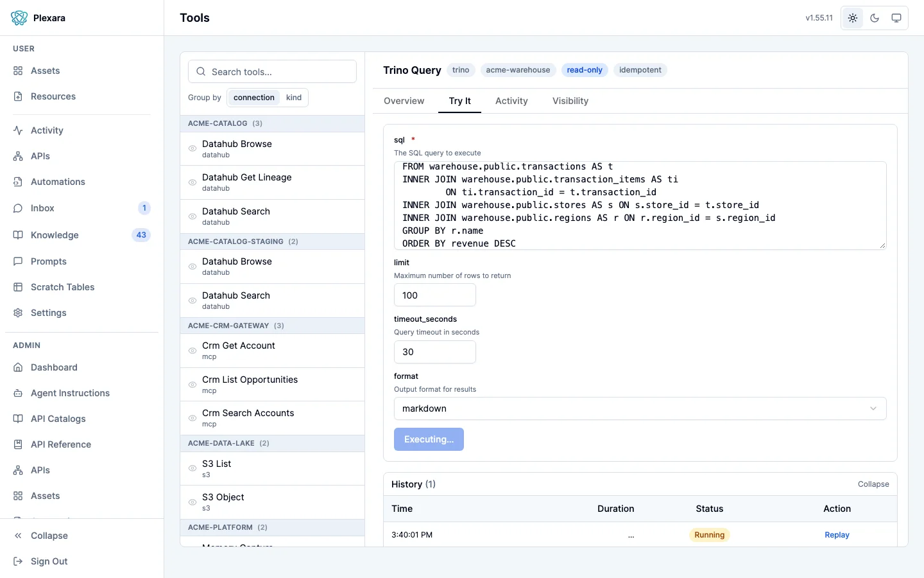The height and width of the screenshot is (578, 924).
Task: Switch to the Activity tab
Action: coord(511,101)
